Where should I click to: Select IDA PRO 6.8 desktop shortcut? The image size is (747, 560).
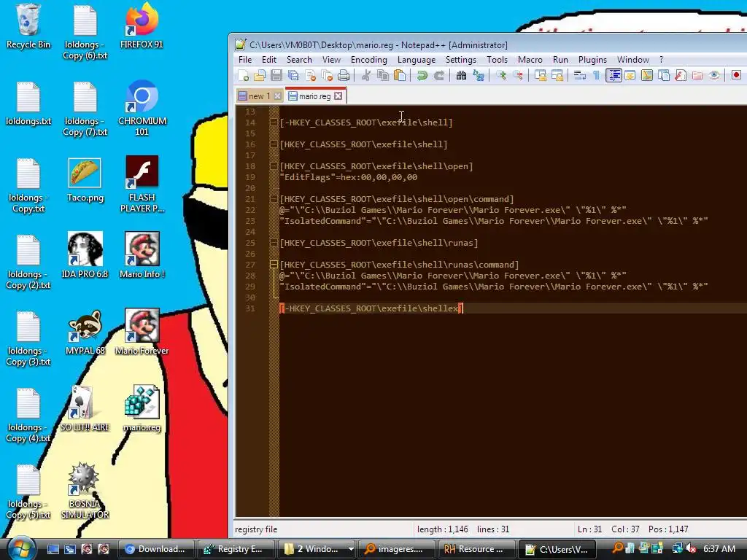pyautogui.click(x=85, y=256)
